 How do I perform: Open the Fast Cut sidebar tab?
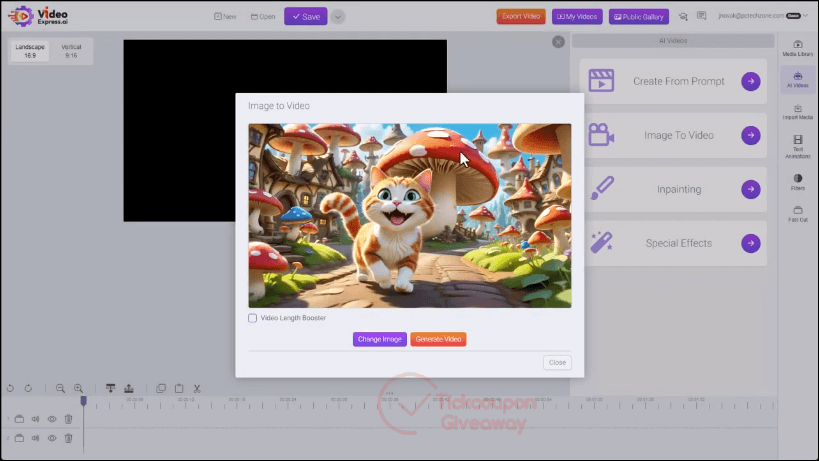click(798, 214)
